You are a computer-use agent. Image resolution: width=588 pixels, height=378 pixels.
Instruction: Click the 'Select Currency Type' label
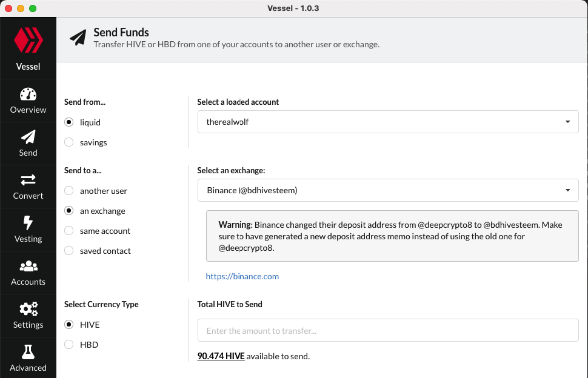(101, 304)
